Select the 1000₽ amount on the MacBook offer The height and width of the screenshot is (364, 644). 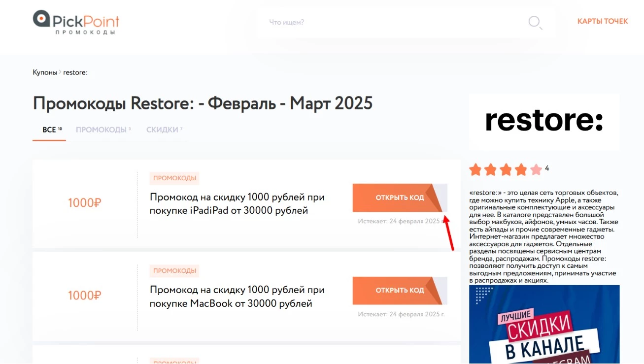click(x=84, y=296)
